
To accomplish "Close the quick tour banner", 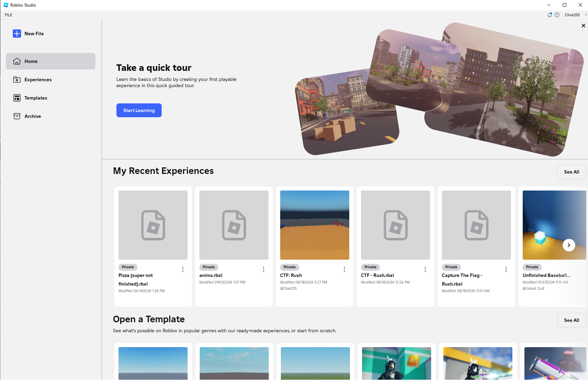I will (x=584, y=26).
